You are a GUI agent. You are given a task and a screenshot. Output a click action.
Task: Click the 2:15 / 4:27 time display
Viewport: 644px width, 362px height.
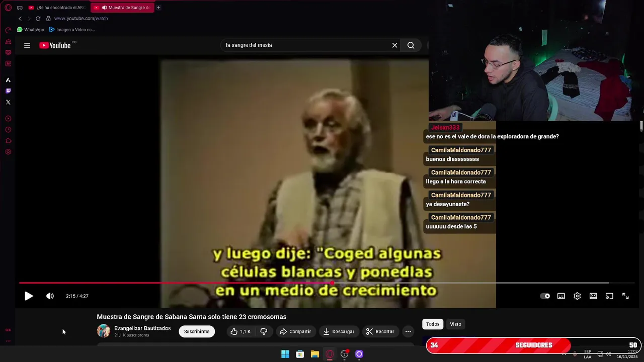[77, 296]
